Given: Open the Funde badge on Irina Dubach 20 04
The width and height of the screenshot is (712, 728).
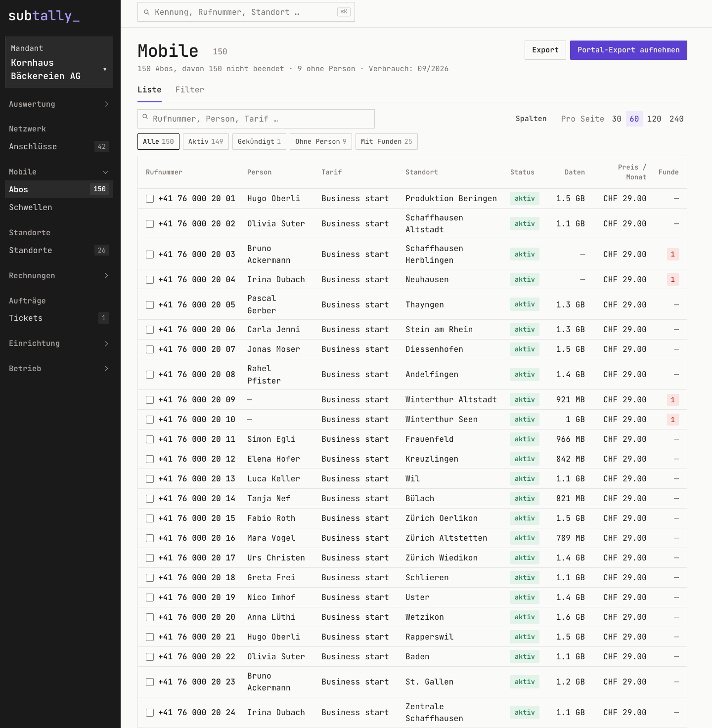Looking at the screenshot, I should point(672,279).
